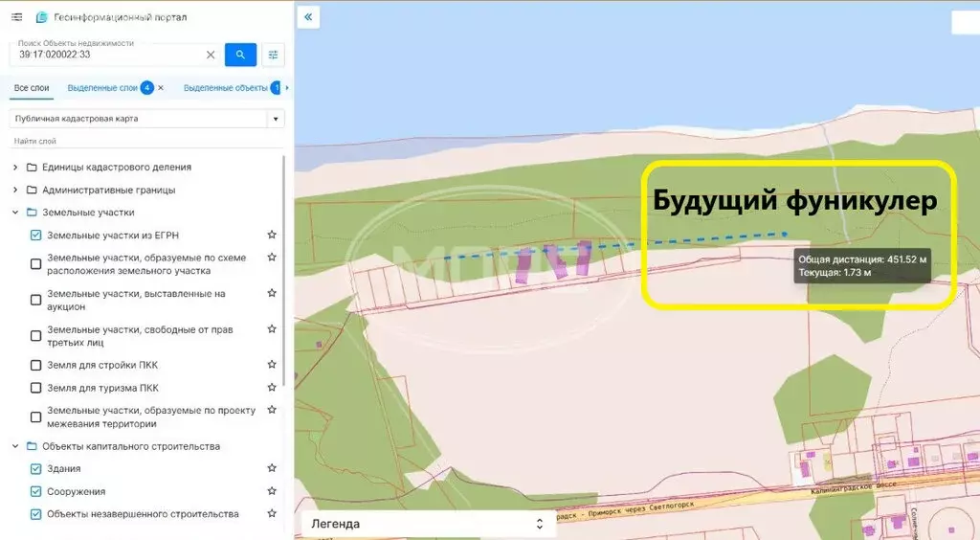Check участки, выставленные на аукцион
Screen dimensions: 980x540
coord(36,300)
